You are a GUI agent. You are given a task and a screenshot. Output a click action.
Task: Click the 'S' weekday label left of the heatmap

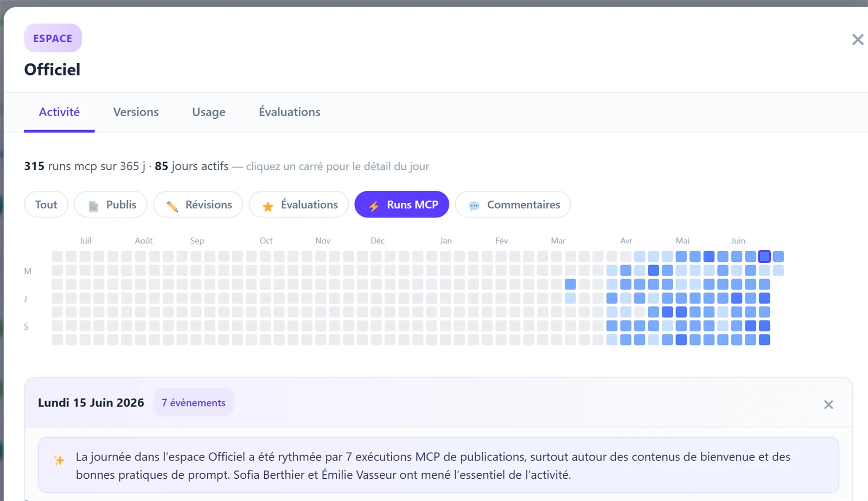26,326
